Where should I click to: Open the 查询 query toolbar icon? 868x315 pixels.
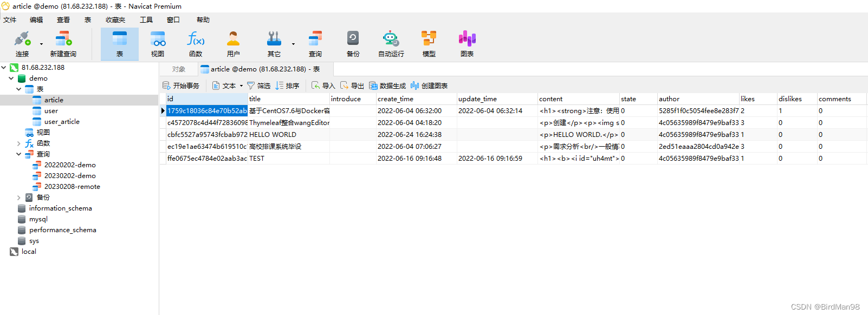coord(315,44)
